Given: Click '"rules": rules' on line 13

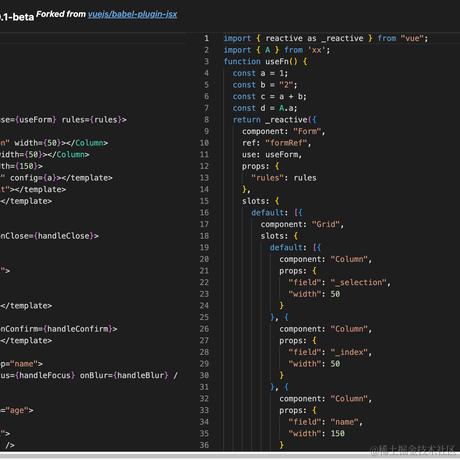Looking at the screenshot, I should pos(284,178).
